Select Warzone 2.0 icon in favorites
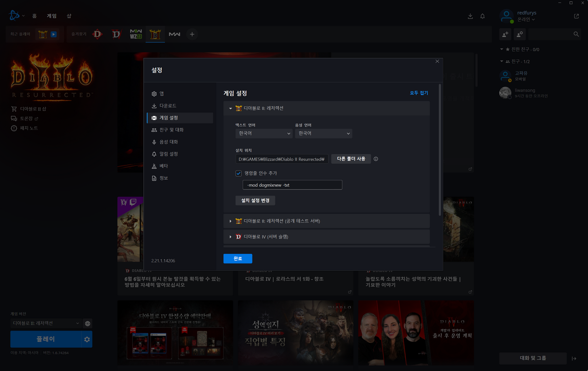This screenshot has width=588, height=371. 136,34
